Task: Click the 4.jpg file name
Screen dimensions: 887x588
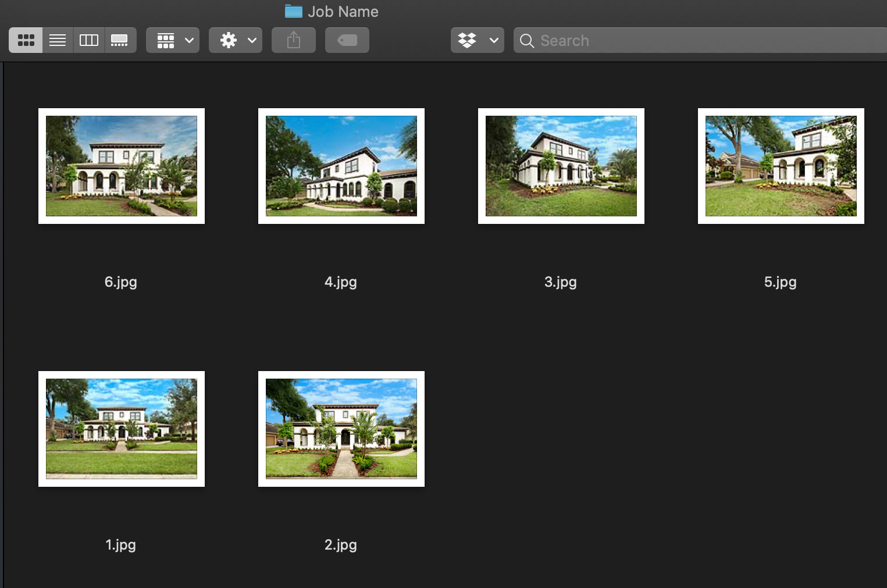Action: [x=341, y=282]
